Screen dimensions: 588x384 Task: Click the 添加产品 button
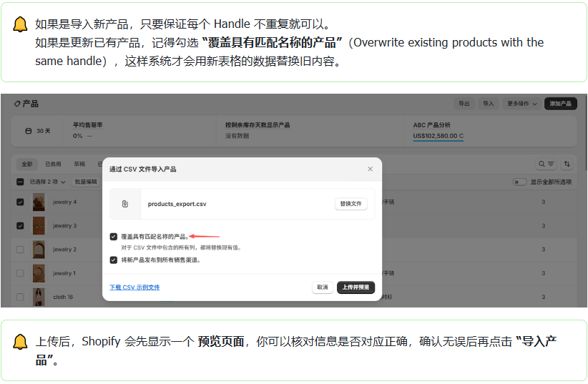click(x=560, y=104)
